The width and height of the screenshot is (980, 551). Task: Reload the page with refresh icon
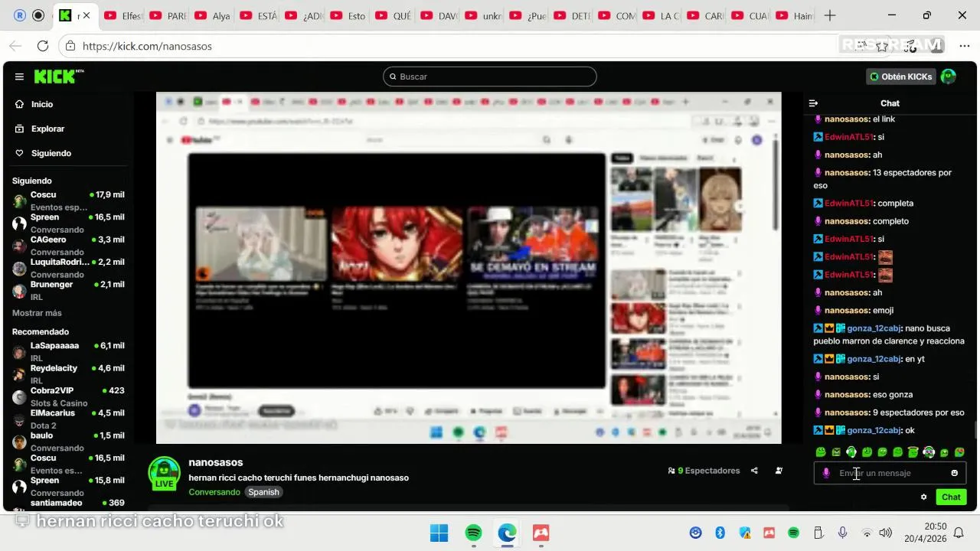[x=43, y=46]
